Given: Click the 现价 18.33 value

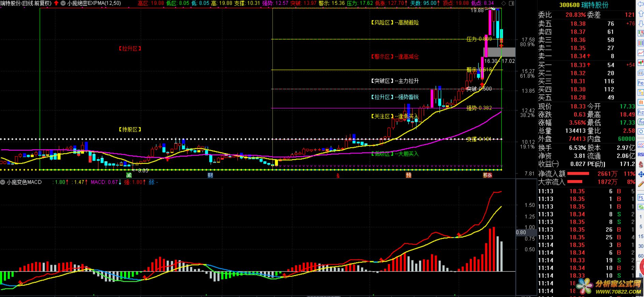Looking at the screenshot, I should click(578, 106).
